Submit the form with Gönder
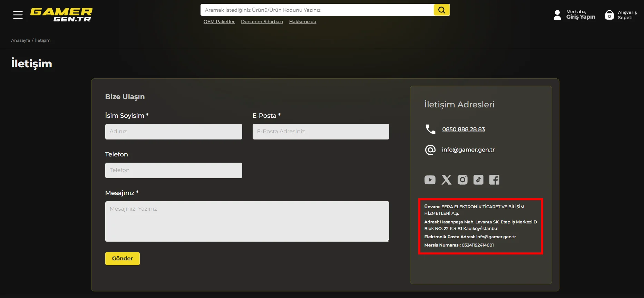 (x=123, y=259)
